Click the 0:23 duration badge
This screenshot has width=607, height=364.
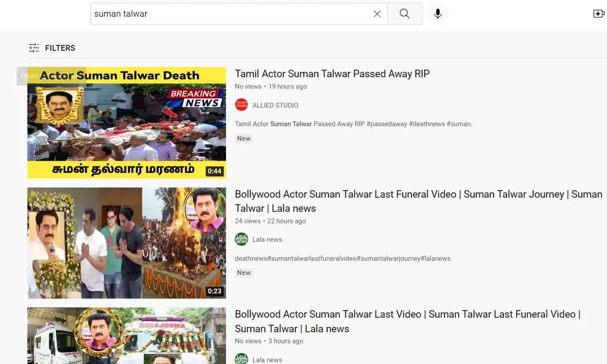214,291
